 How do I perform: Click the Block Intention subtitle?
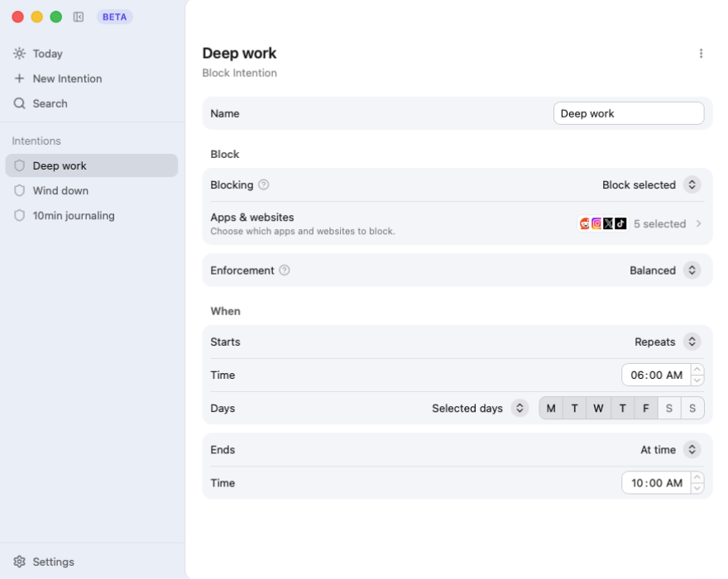coord(240,74)
